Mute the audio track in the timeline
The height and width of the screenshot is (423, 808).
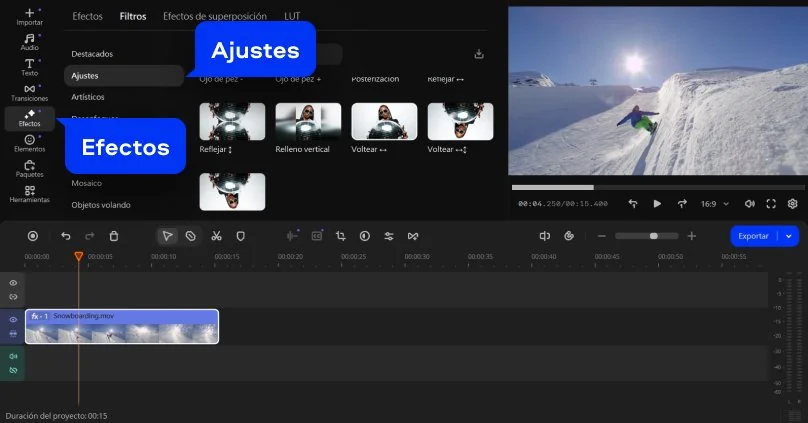13,356
